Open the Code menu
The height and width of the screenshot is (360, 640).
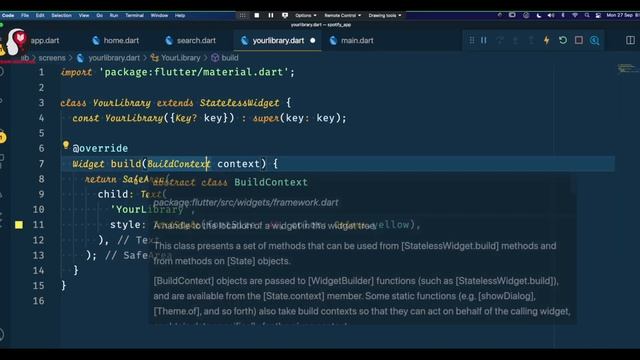[8, 16]
